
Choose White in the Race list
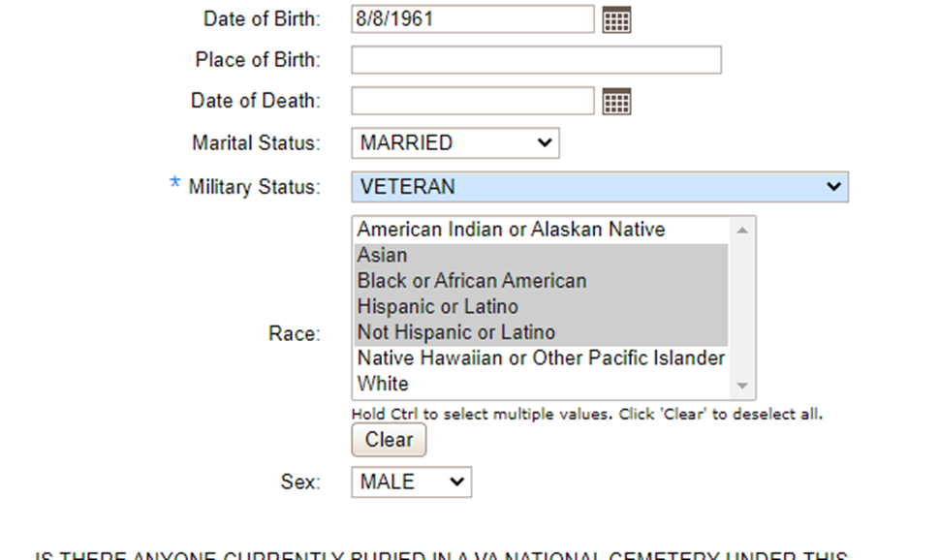click(383, 384)
